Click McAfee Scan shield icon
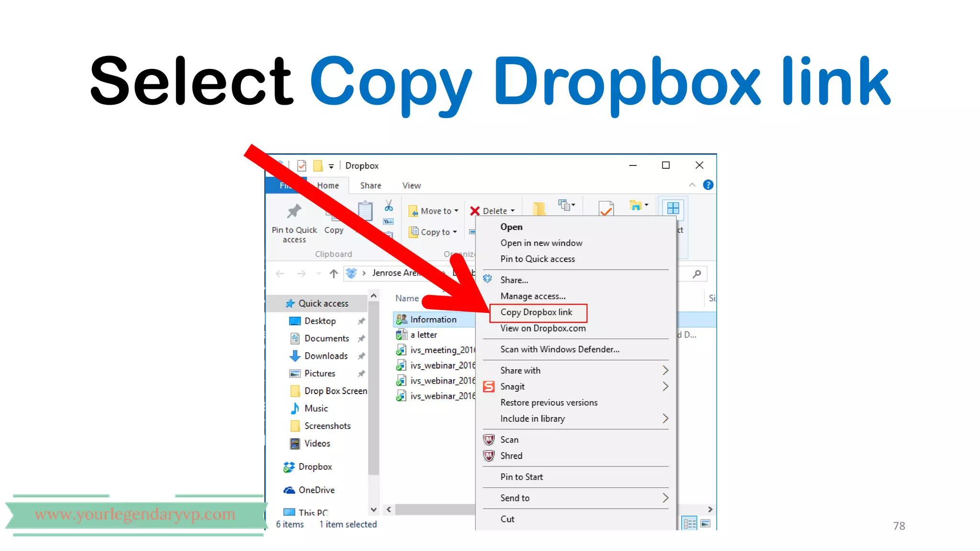This screenshot has height=551, width=980. coord(489,440)
